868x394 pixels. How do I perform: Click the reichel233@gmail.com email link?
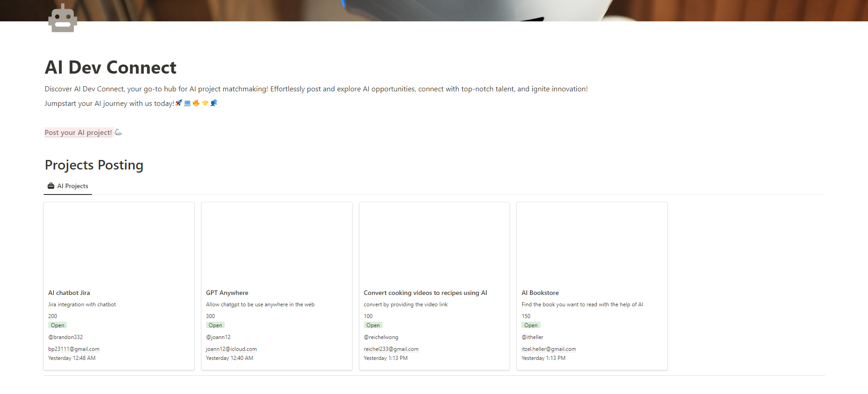tap(391, 349)
